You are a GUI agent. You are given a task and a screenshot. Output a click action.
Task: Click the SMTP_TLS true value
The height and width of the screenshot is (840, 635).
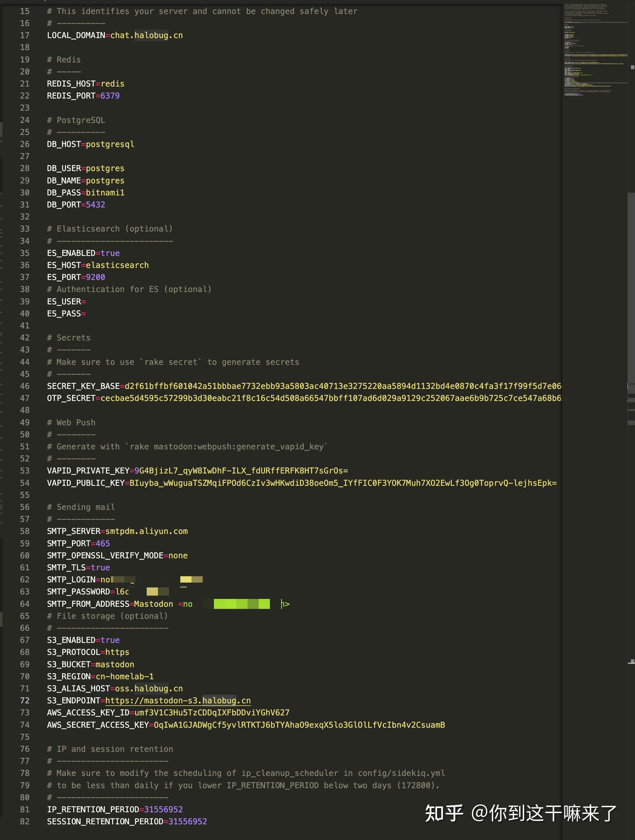(101, 568)
